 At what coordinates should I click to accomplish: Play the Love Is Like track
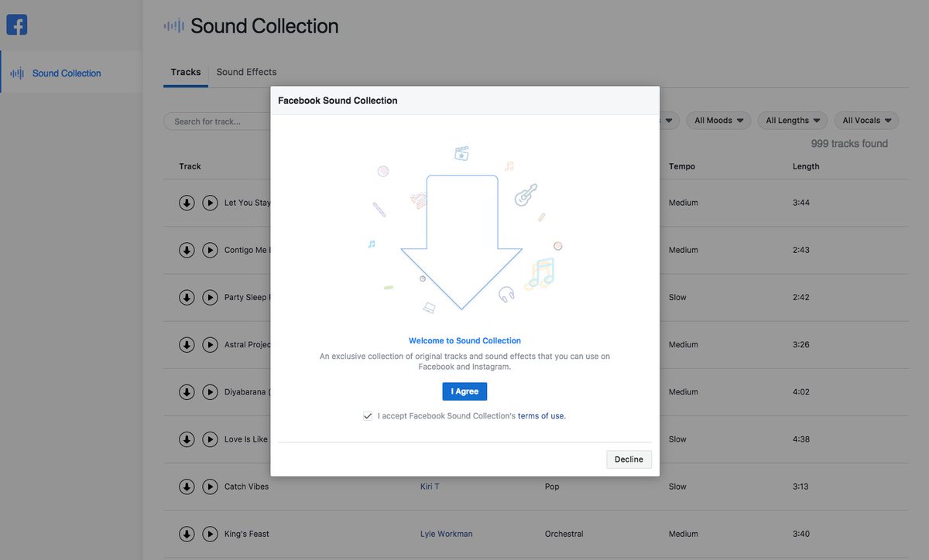click(x=210, y=439)
